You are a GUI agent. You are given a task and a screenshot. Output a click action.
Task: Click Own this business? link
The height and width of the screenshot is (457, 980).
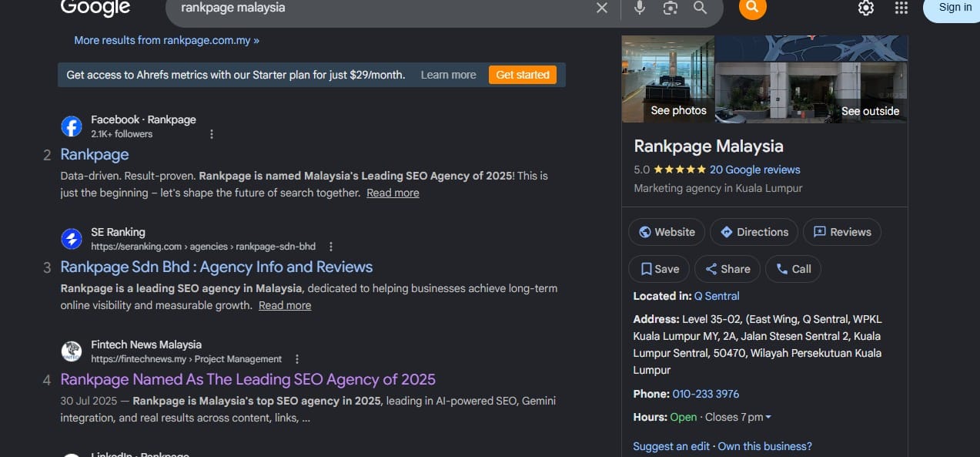pos(765,446)
